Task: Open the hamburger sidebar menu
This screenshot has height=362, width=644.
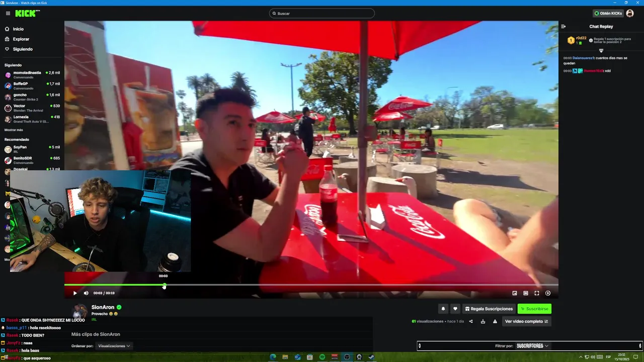Action: click(8, 14)
